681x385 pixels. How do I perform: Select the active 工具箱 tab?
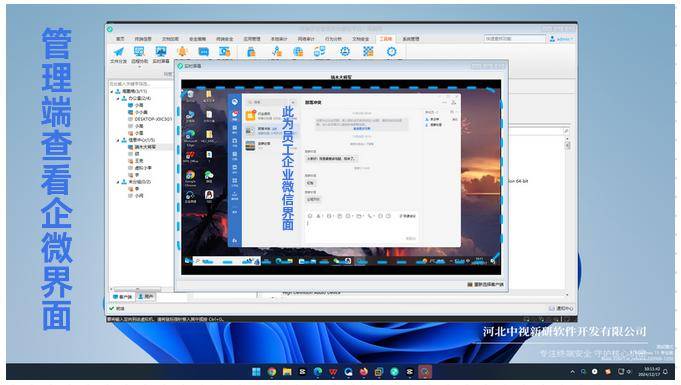coord(386,39)
